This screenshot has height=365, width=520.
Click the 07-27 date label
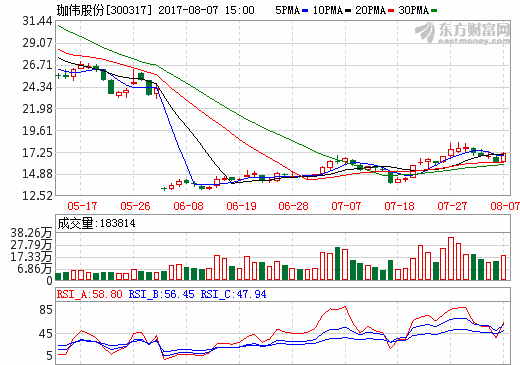tap(452, 206)
